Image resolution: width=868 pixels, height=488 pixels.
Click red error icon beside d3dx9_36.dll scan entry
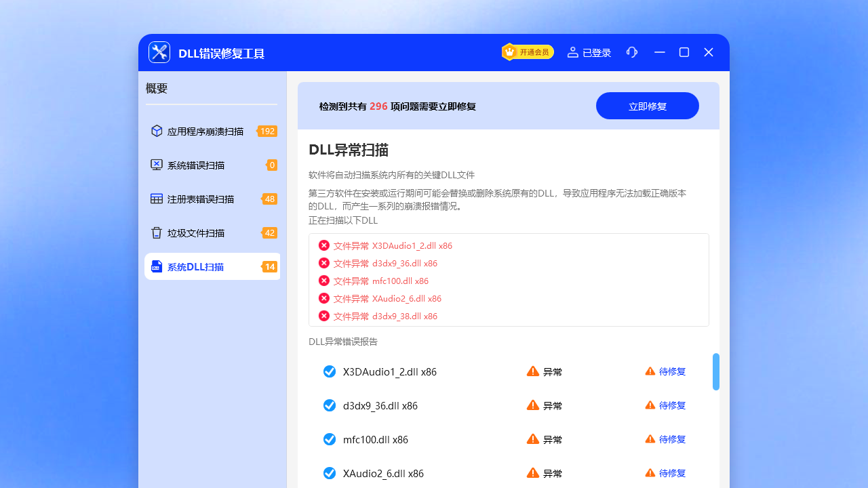point(324,263)
